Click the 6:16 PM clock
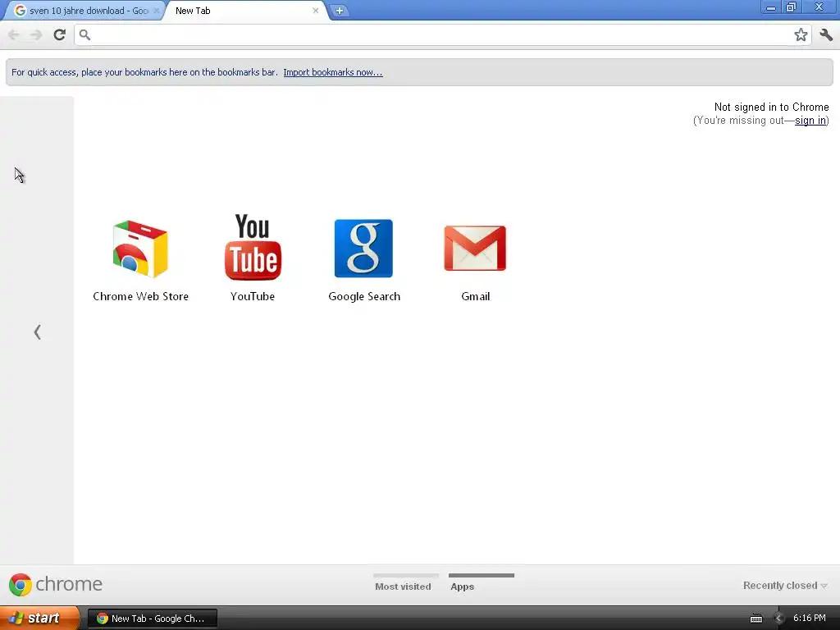 [810, 618]
